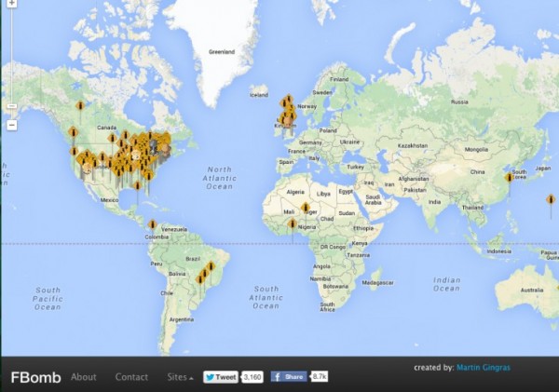Click the Tweet button
This screenshot has width=559, height=392.
[x=221, y=377]
